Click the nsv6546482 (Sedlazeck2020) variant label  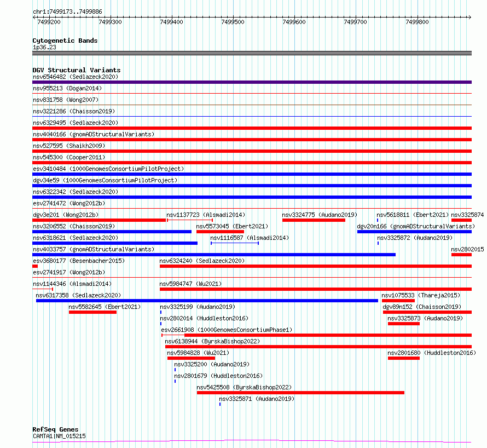[x=76, y=77]
